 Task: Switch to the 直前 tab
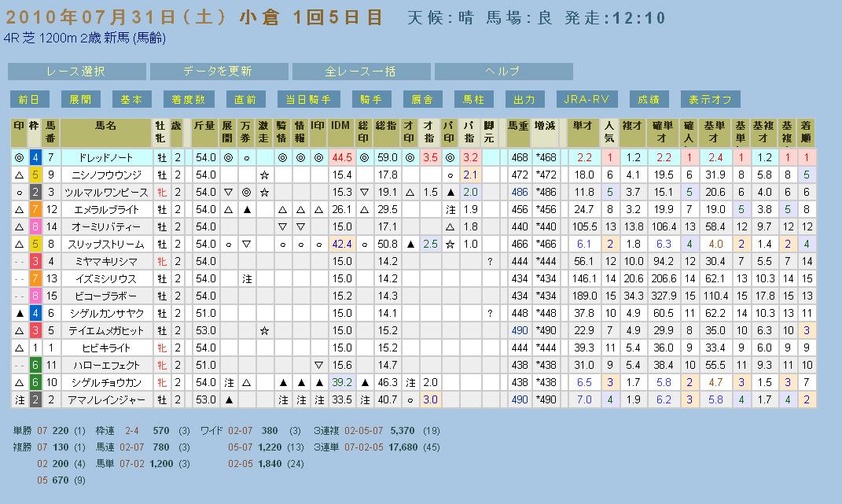click(x=246, y=99)
